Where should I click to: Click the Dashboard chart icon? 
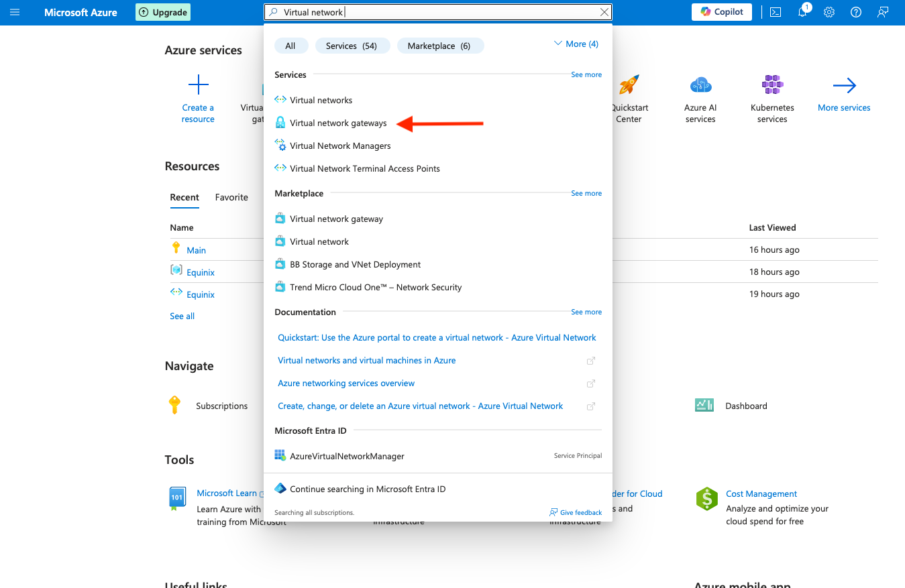(704, 405)
